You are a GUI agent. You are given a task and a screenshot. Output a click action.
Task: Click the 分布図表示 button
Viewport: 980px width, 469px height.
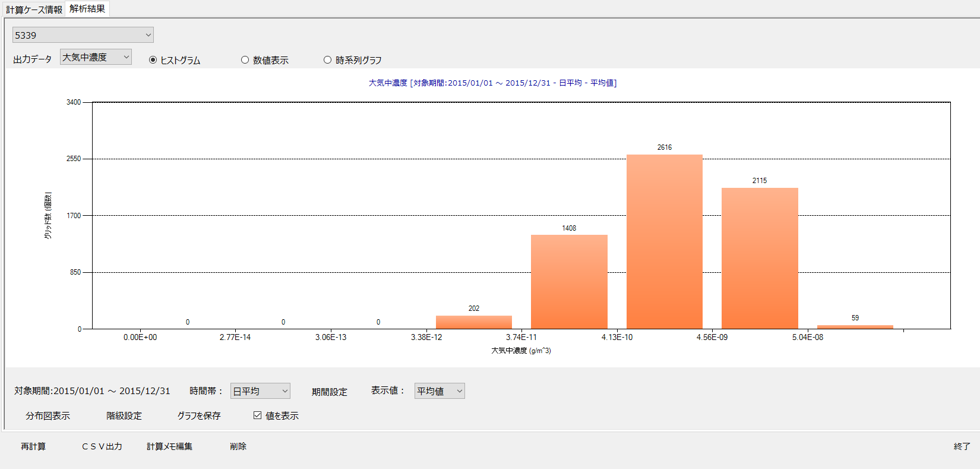48,416
